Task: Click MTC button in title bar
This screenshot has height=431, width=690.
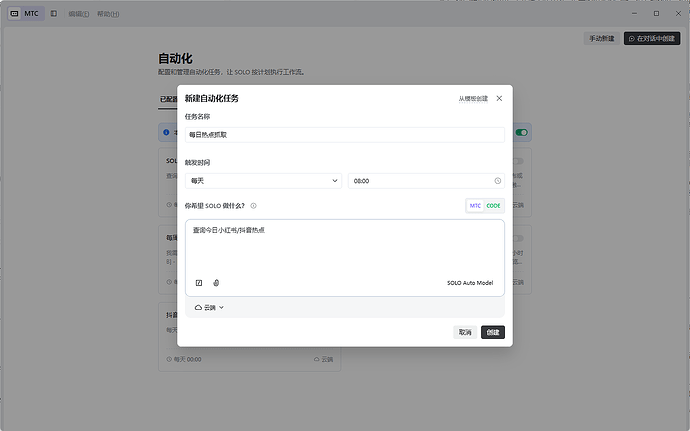Action: [26, 14]
